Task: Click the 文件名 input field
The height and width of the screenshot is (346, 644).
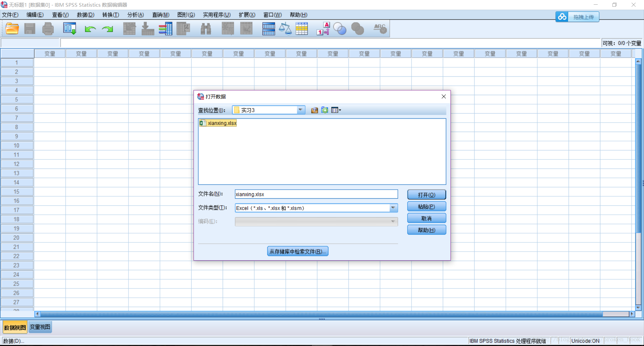Action: (x=316, y=194)
